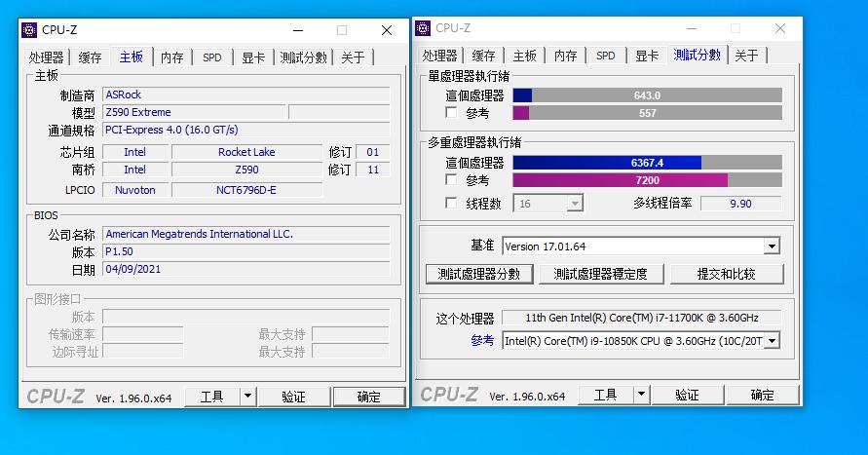The width and height of the screenshot is (868, 455).
Task: Click 验证 button in right window
Action: (688, 395)
